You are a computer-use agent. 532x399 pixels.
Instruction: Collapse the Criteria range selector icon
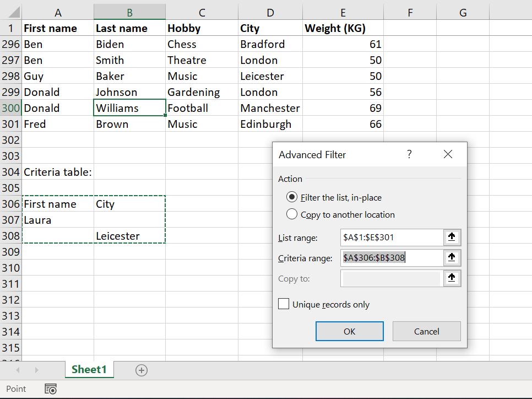click(x=452, y=257)
